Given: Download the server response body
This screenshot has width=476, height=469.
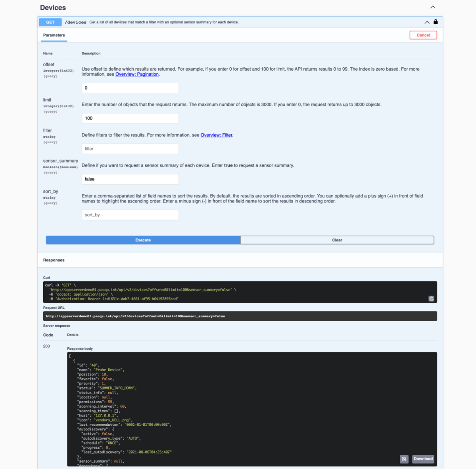Looking at the screenshot, I should pyautogui.click(x=423, y=459).
